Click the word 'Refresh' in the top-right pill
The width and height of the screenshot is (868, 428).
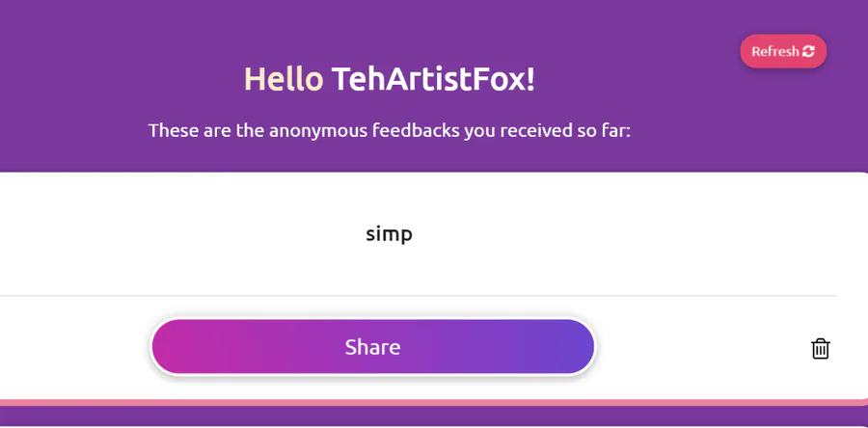point(775,51)
